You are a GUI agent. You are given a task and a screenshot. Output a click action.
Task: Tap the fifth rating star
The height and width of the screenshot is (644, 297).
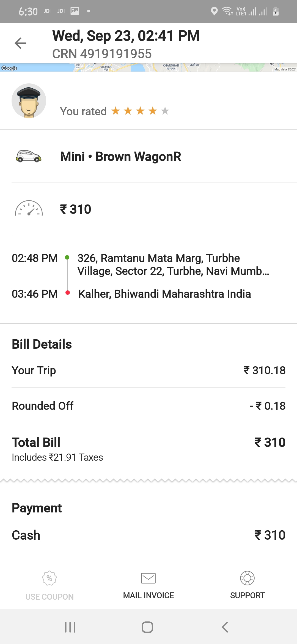tap(165, 111)
